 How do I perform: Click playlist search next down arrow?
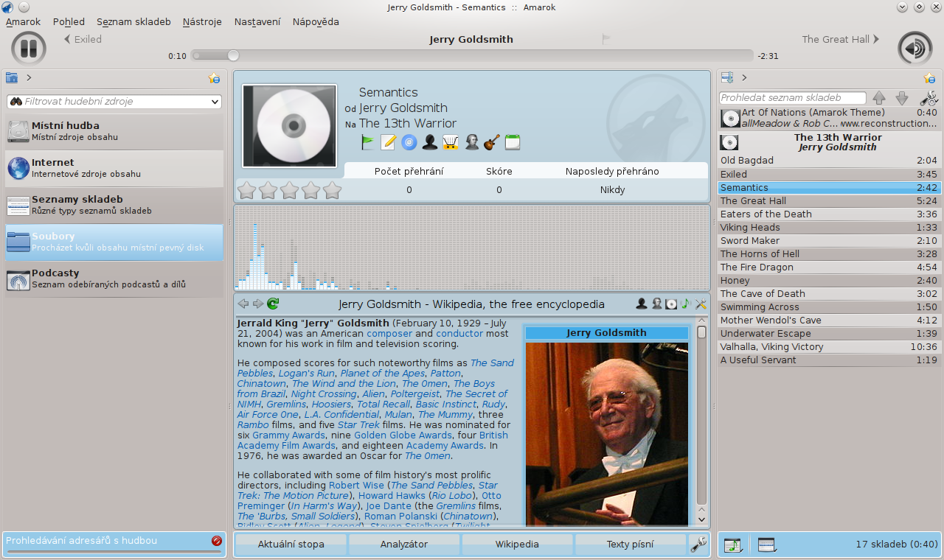tap(902, 98)
